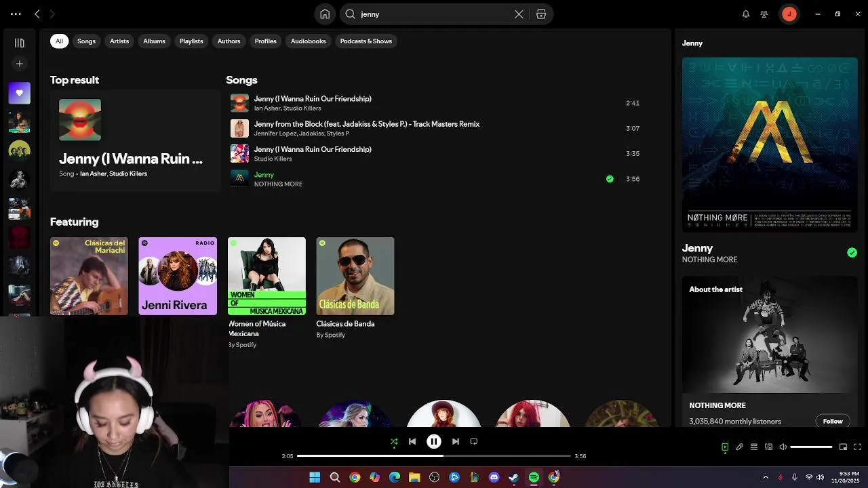Viewport: 868px width, 488px height.
Task: Toggle shuffle playback
Action: [394, 442]
